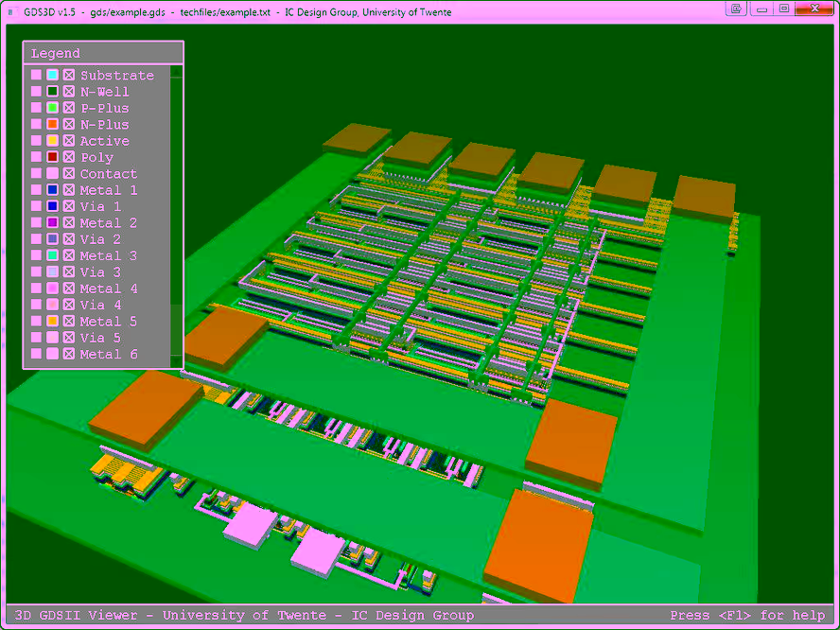The image size is (840, 630).
Task: Toggle Via 1 layer visibility checkbox
Action: pos(68,206)
